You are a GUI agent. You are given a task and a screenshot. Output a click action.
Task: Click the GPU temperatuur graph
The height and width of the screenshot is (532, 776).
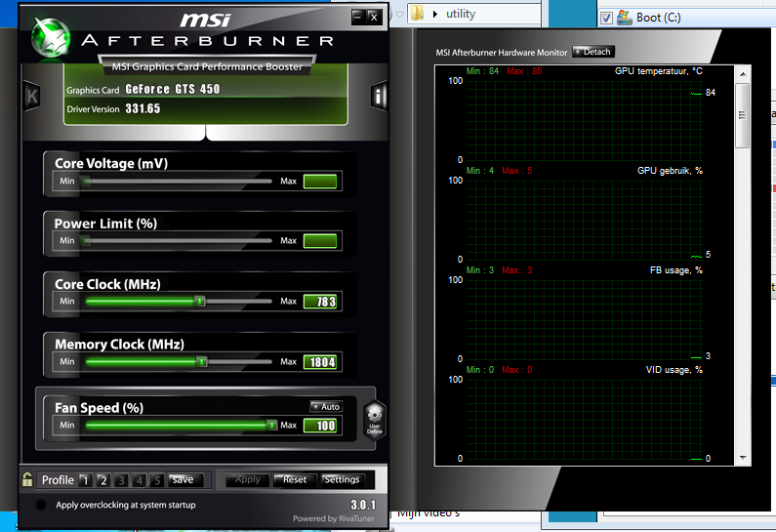pyautogui.click(x=584, y=121)
